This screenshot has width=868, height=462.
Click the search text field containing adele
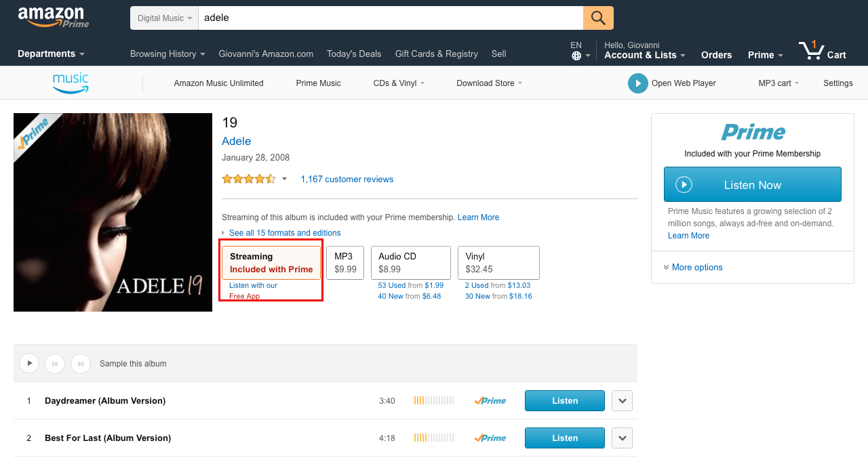[x=391, y=18]
